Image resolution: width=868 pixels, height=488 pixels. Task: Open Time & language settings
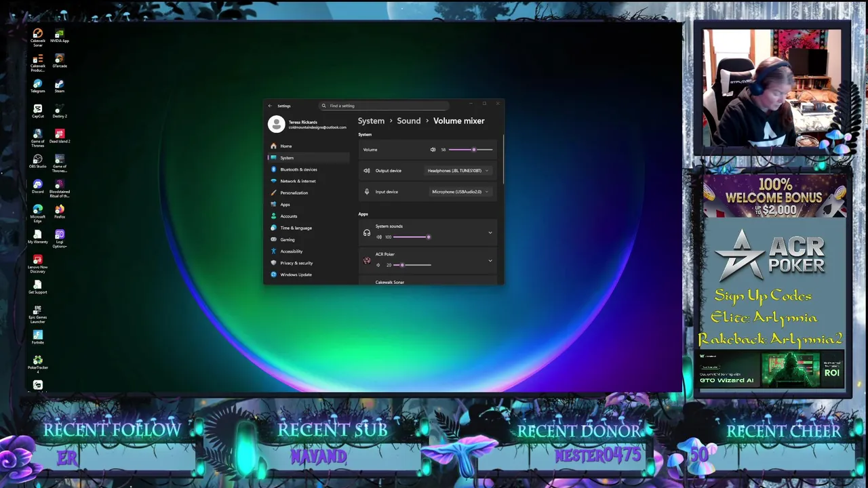(x=309, y=228)
